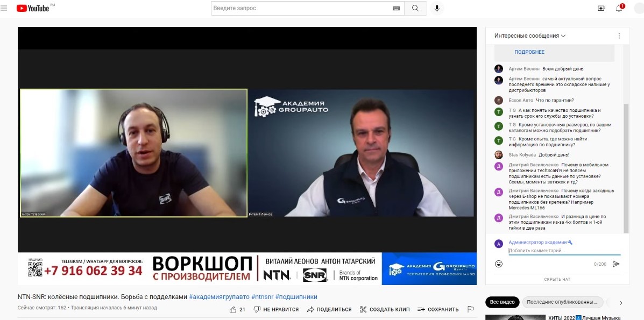Click the Администратор академии author name

click(537, 243)
